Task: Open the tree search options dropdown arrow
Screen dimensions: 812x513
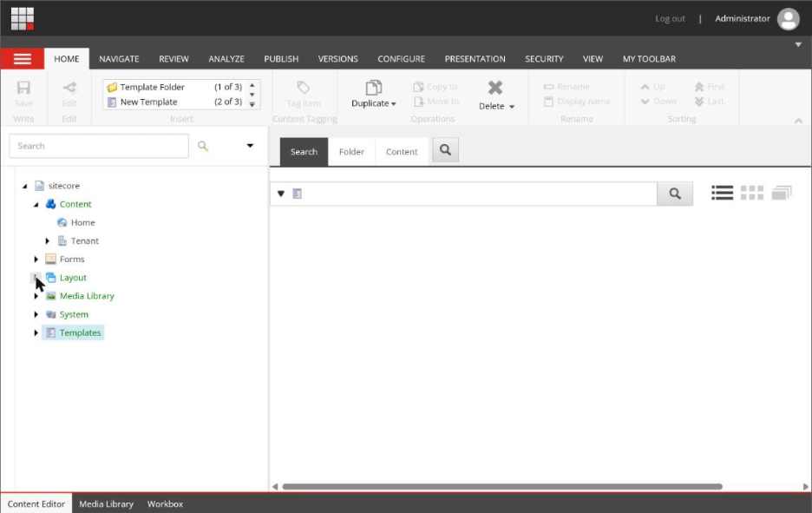Action: click(250, 146)
